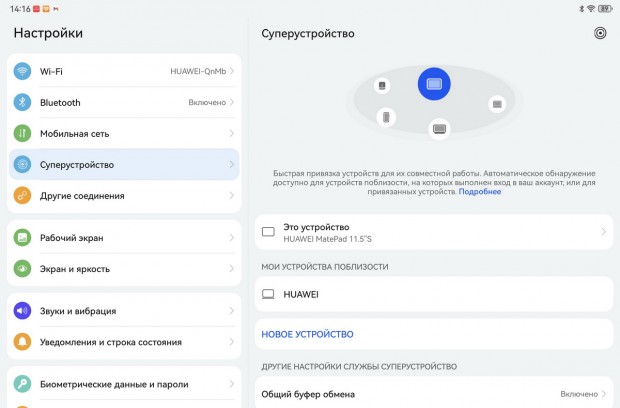The width and height of the screenshot is (620, 408).
Task: Tap the phone device bubble in diagram
Action: 386,117
